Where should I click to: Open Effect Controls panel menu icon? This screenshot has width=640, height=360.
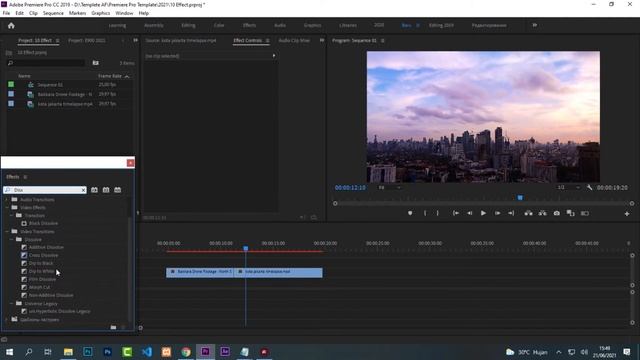267,40
